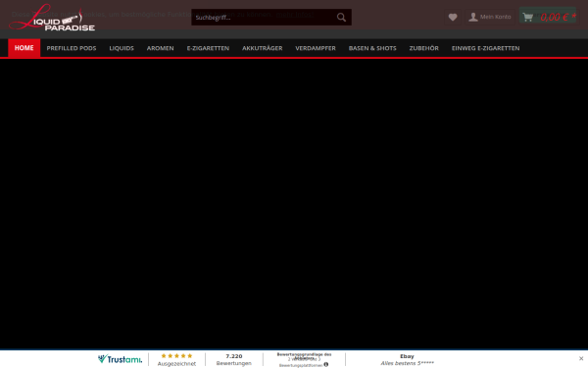Screen dimensions: 588x368
Task: Open the VERDAMPFER category
Action: click(x=316, y=48)
